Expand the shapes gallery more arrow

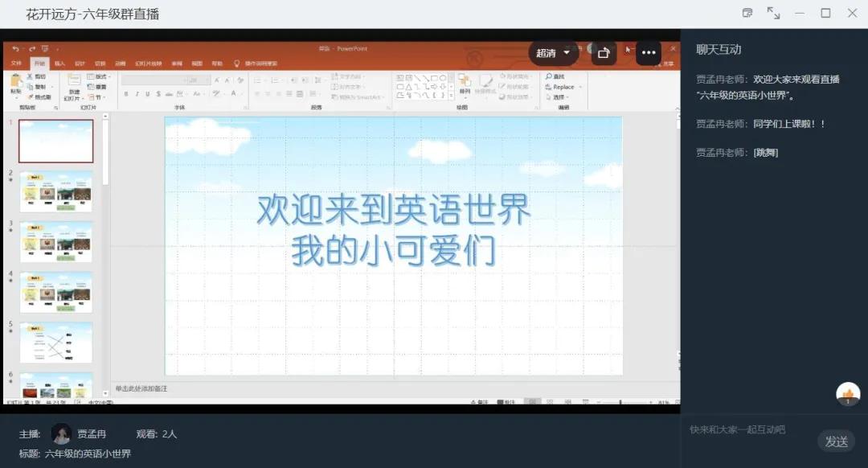pos(451,96)
